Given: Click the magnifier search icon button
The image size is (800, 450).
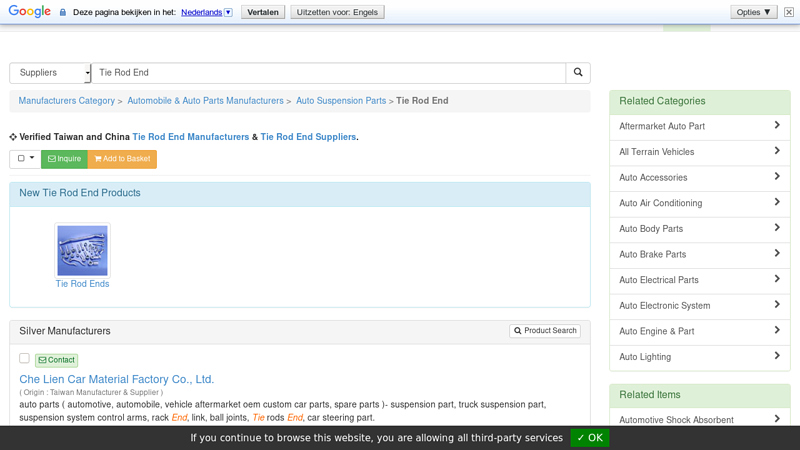Looking at the screenshot, I should click(x=577, y=73).
